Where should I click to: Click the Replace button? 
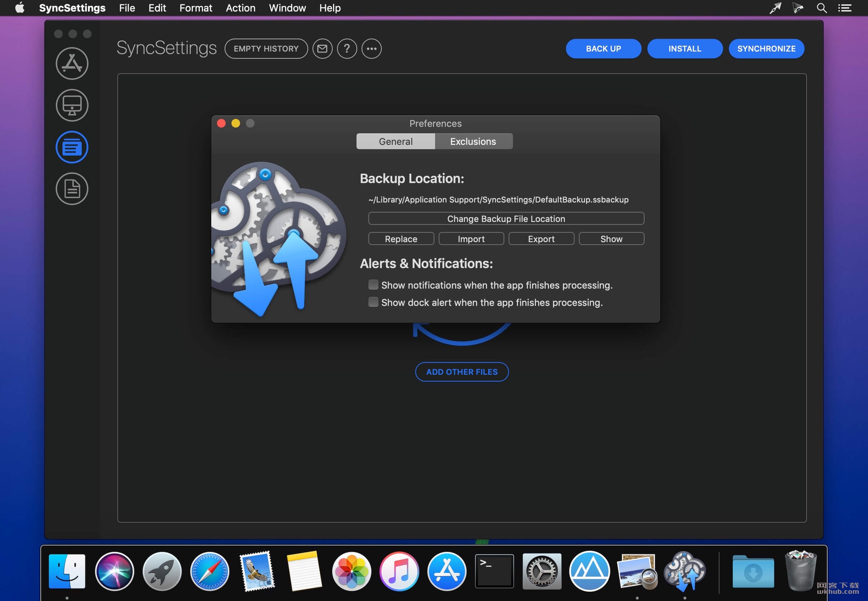[x=401, y=239]
